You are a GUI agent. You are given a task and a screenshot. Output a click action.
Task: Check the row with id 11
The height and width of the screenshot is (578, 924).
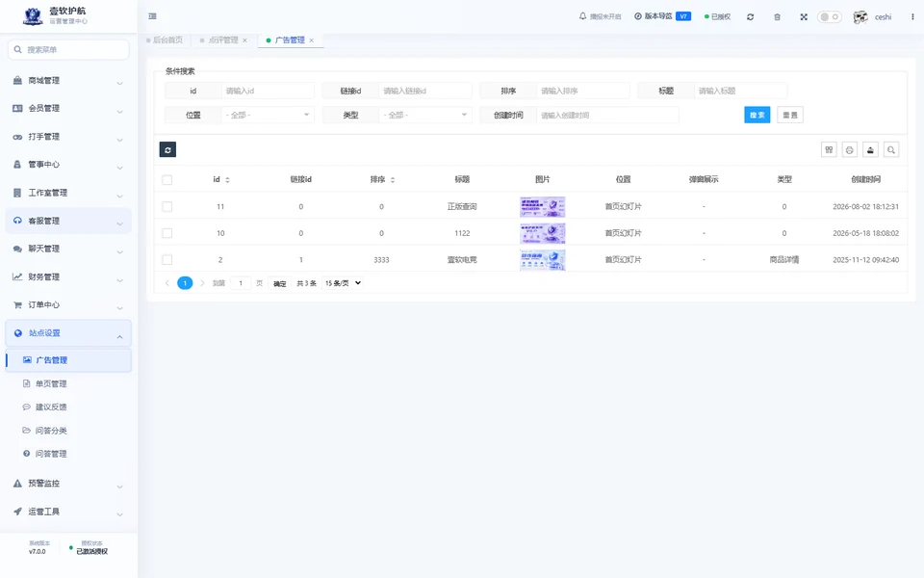pyautogui.click(x=167, y=206)
